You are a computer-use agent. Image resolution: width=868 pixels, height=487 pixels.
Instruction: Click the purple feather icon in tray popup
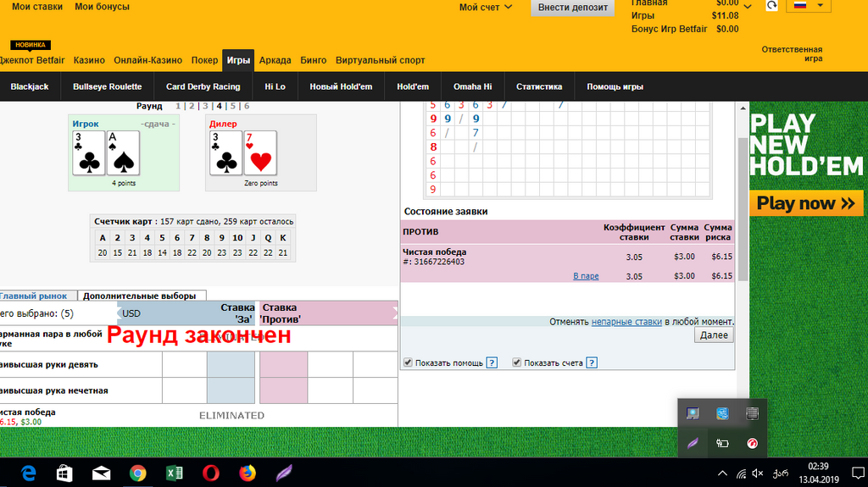click(x=693, y=443)
